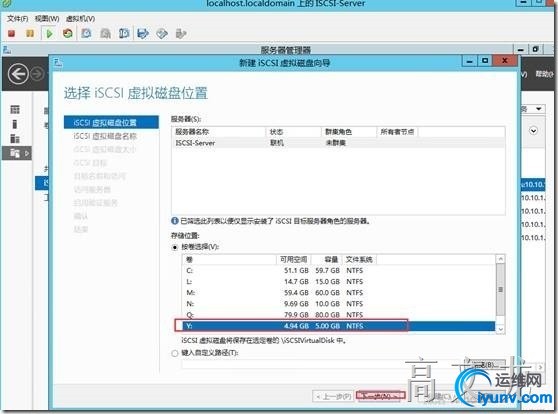Image resolution: width=558 pixels, height=414 pixels.
Task: Select volume C: with 51.1 GB free
Action: click(339, 271)
